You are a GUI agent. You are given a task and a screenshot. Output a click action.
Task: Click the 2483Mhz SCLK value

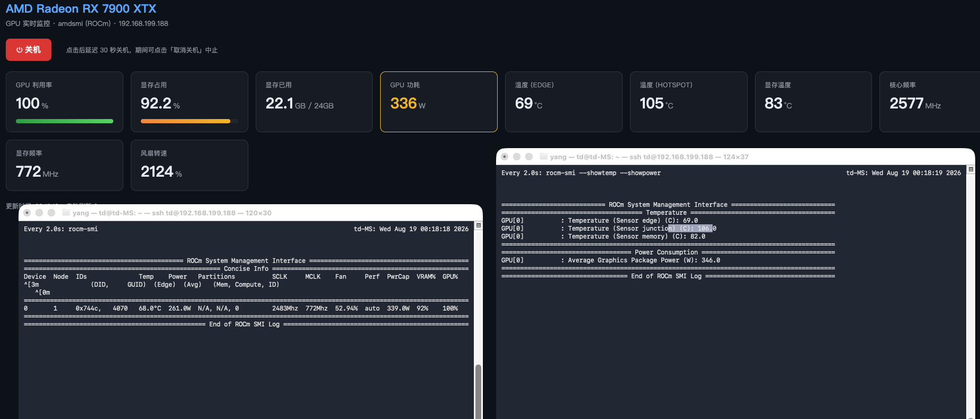pos(285,308)
